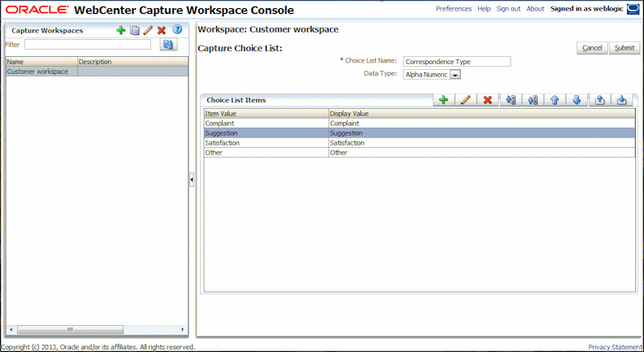
Task: Move selected item down in list
Action: click(x=577, y=100)
